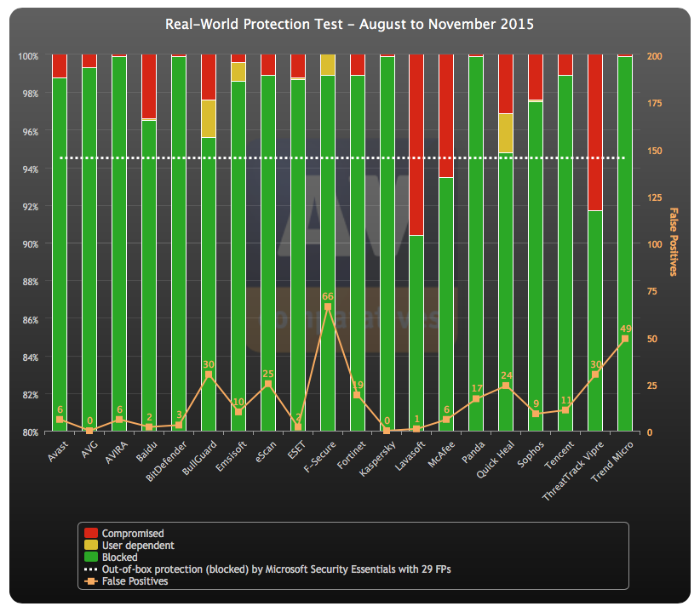Click the 100% left axis label

tap(28, 56)
